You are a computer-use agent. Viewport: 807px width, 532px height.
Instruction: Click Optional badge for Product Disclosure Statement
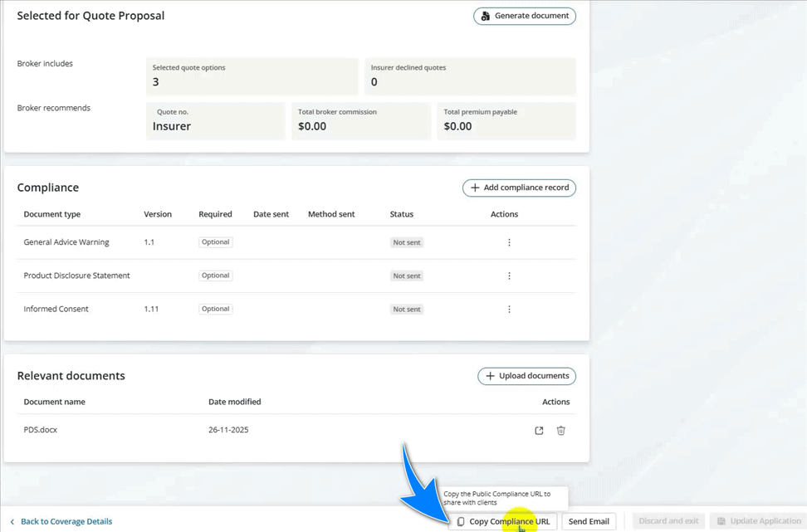coord(216,276)
